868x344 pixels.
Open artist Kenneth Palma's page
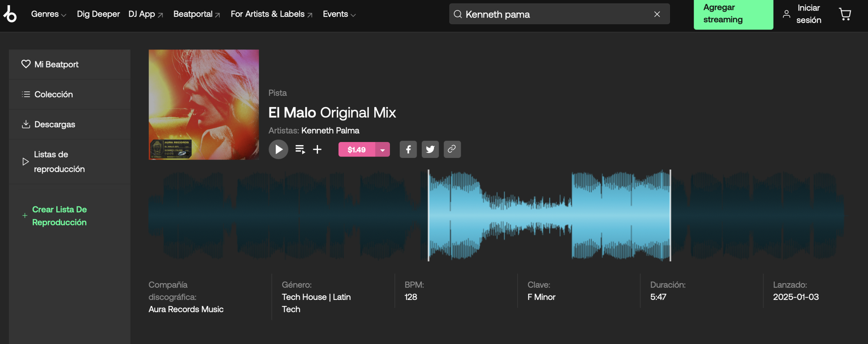[x=330, y=130]
